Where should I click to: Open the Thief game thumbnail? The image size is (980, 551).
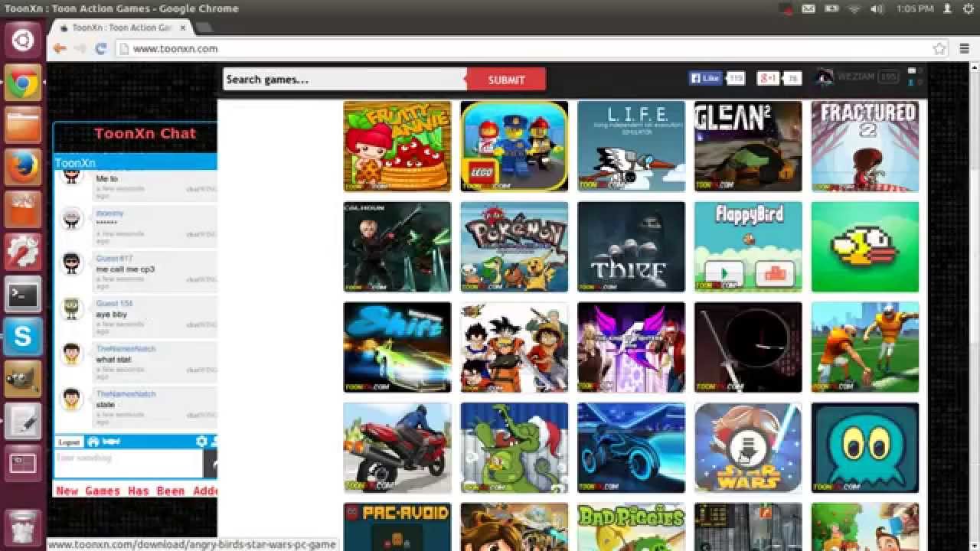[632, 246]
